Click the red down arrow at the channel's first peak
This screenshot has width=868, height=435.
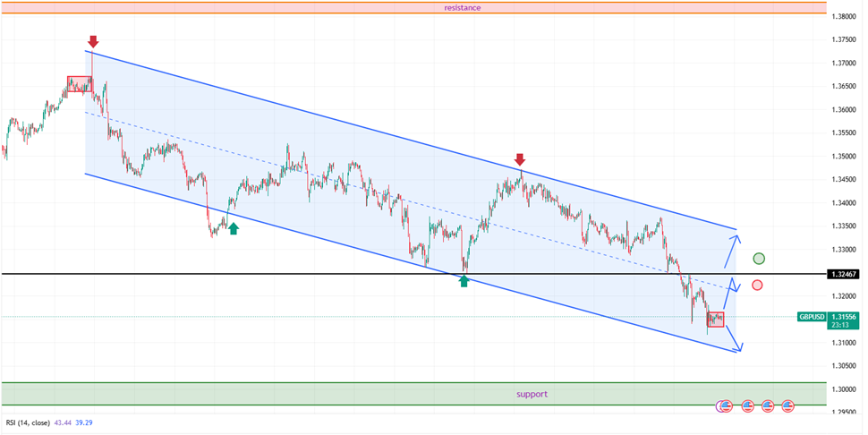click(x=93, y=41)
